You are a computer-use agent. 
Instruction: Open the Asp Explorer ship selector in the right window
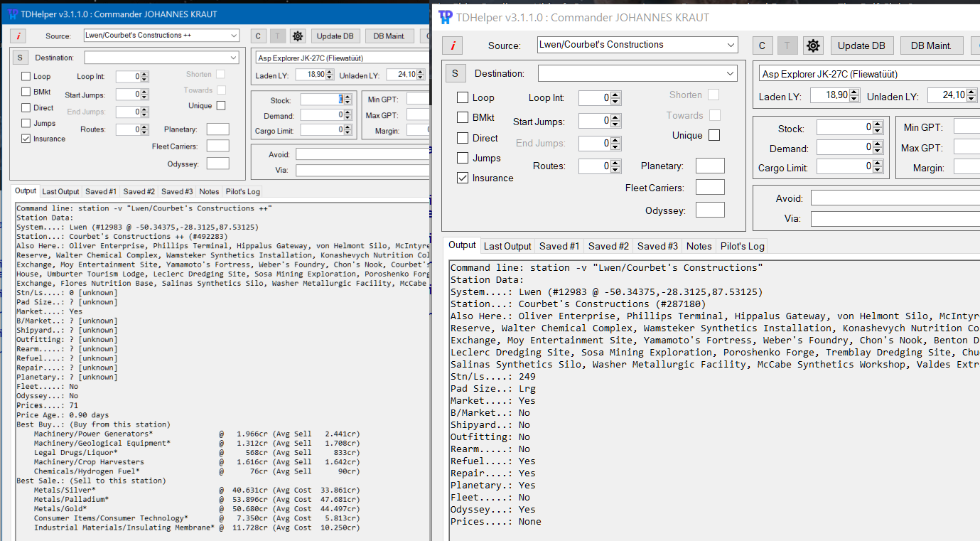coord(869,74)
